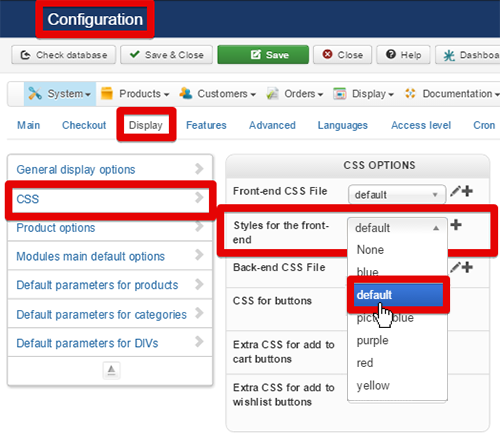Edit the Front-end CSS file pencil icon

pos(455,191)
